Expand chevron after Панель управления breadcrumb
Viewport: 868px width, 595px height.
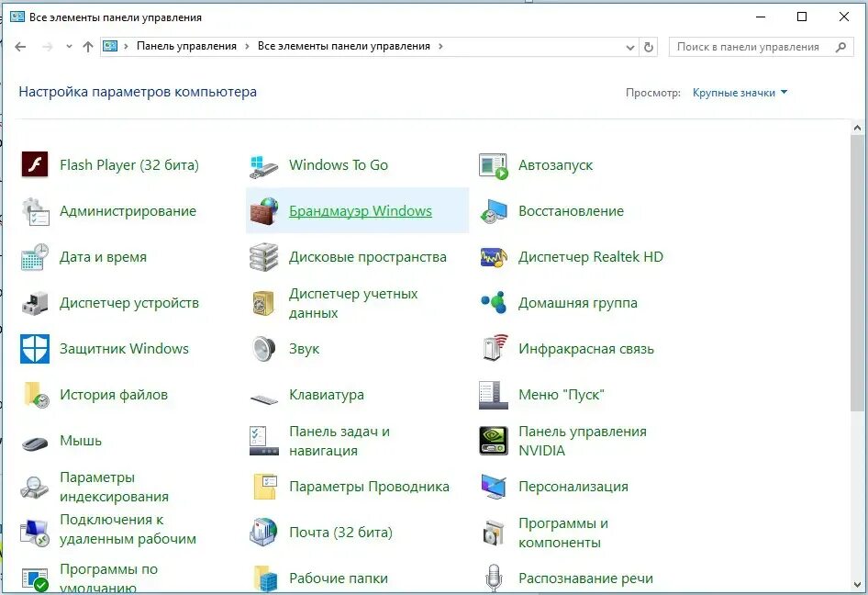[247, 47]
